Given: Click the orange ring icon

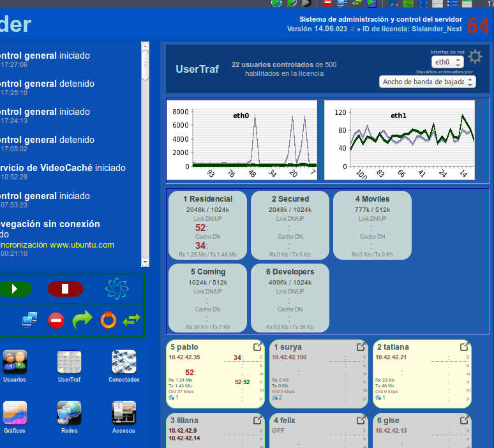Looking at the screenshot, I should (109, 320).
